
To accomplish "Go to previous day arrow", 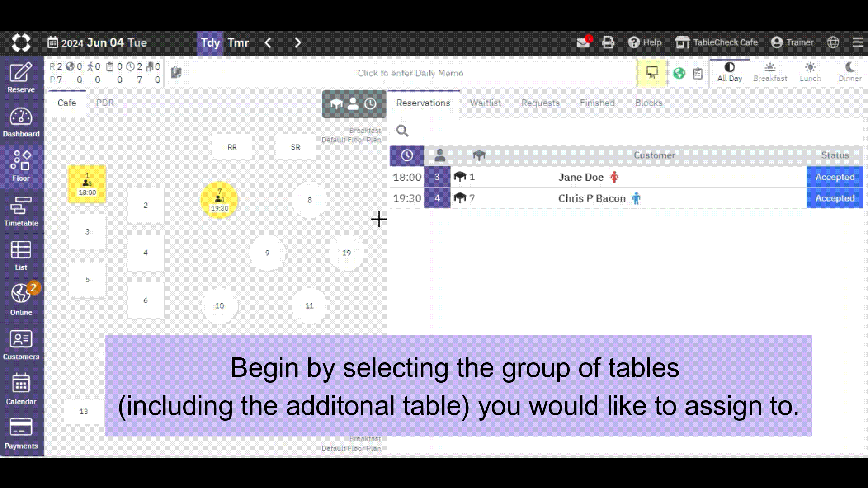I will point(268,43).
